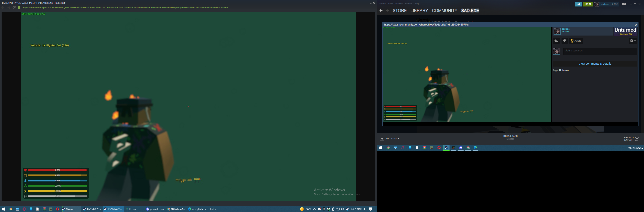Screen dimensions: 644x212
Task: Open Discord from the taskbar
Action: 461,148
